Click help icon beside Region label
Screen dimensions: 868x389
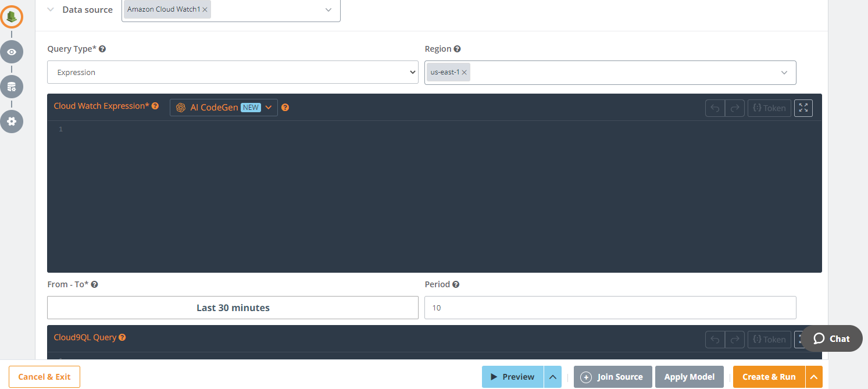point(458,49)
